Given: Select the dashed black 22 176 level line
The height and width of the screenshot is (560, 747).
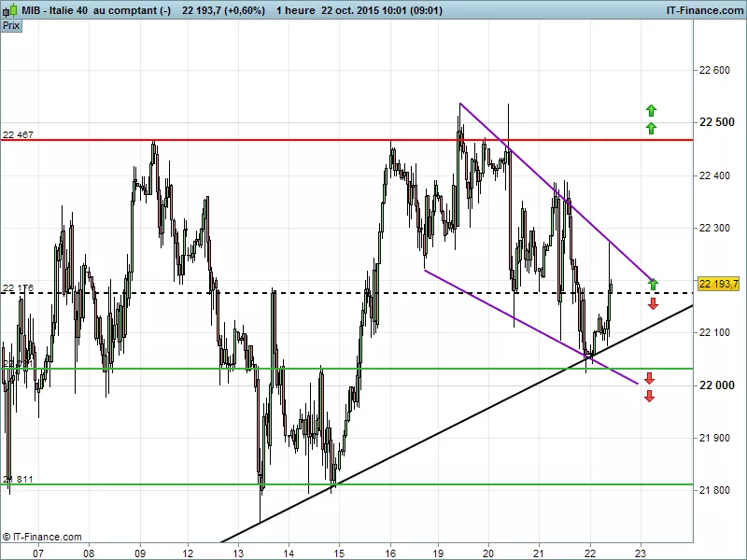Looking at the screenshot, I should (x=346, y=293).
